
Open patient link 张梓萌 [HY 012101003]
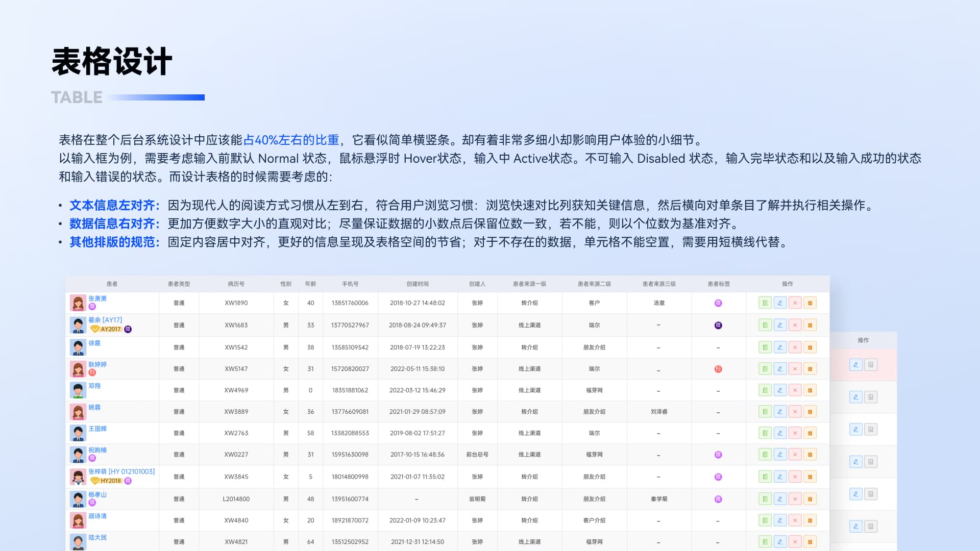[x=121, y=471]
